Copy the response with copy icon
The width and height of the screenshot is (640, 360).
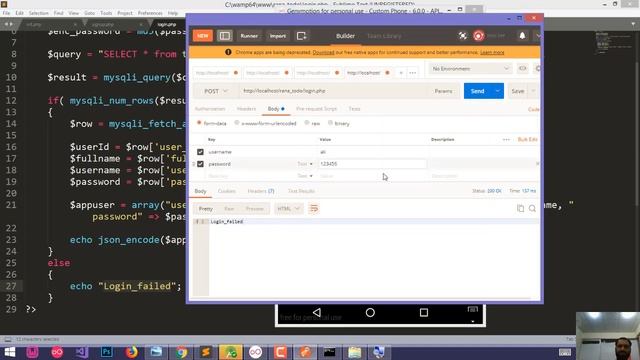520,209
